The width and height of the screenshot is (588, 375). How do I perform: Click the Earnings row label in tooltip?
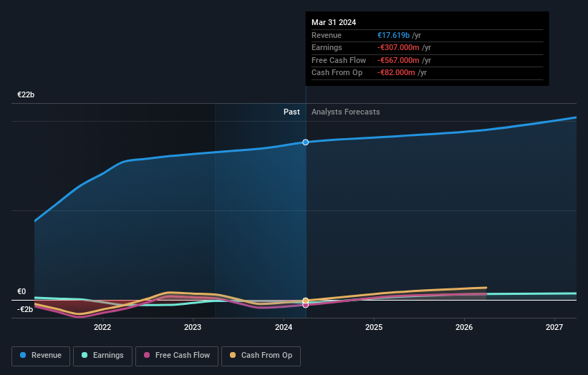click(x=327, y=47)
